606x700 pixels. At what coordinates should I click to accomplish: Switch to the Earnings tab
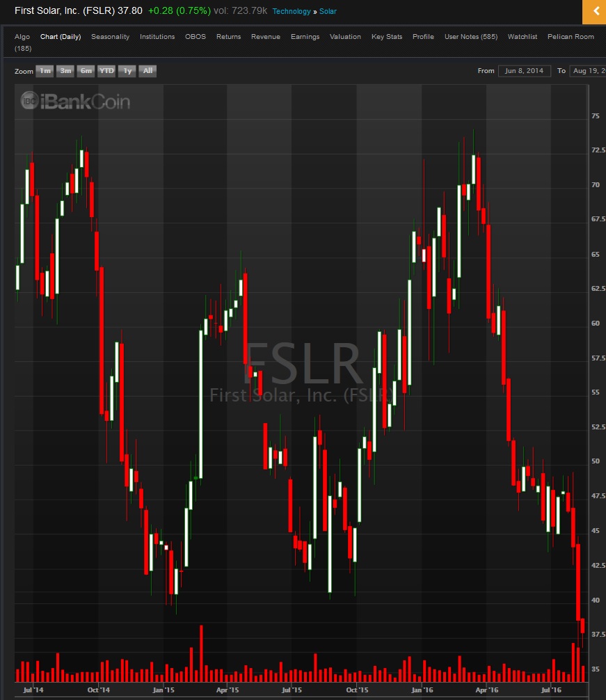coord(305,37)
